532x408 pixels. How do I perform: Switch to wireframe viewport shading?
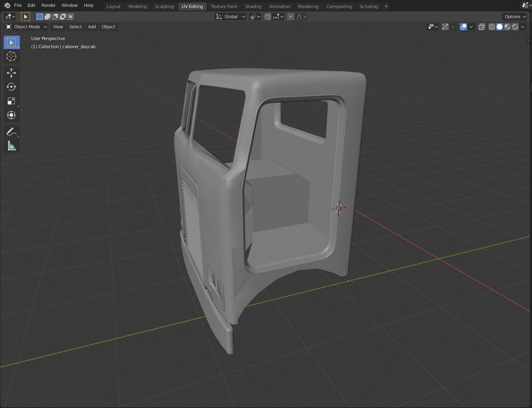coord(492,27)
